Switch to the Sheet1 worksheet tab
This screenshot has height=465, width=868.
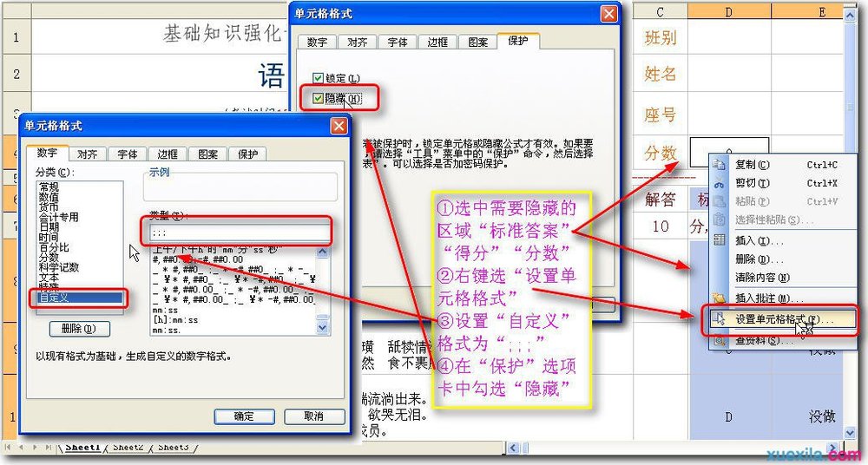[x=82, y=448]
